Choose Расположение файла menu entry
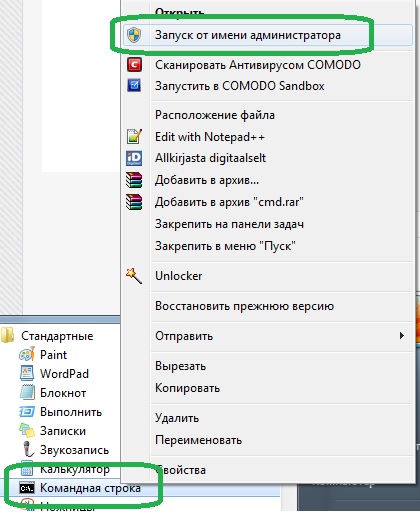The height and width of the screenshot is (515, 420). pyautogui.click(x=215, y=115)
